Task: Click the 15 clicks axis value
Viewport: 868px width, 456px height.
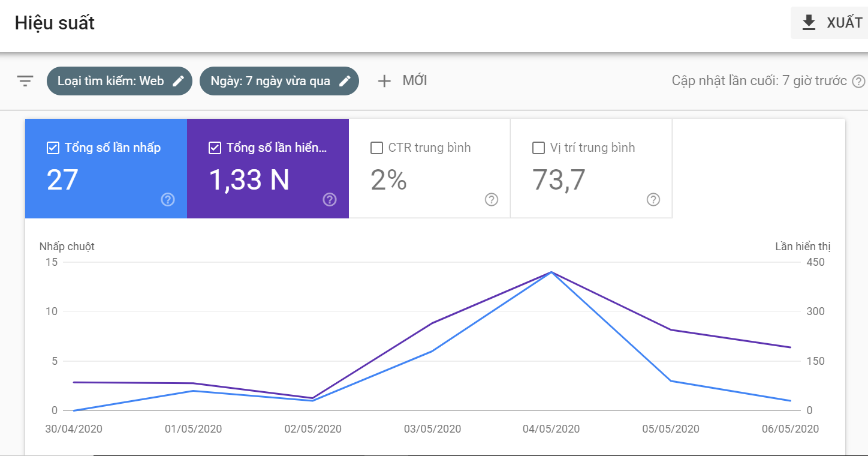Action: (51, 262)
